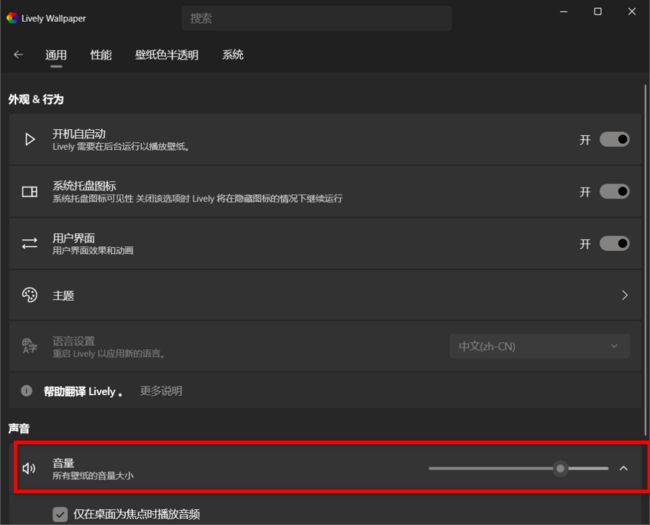Click the 语言设置 translate icon
650x525 pixels.
click(29, 346)
